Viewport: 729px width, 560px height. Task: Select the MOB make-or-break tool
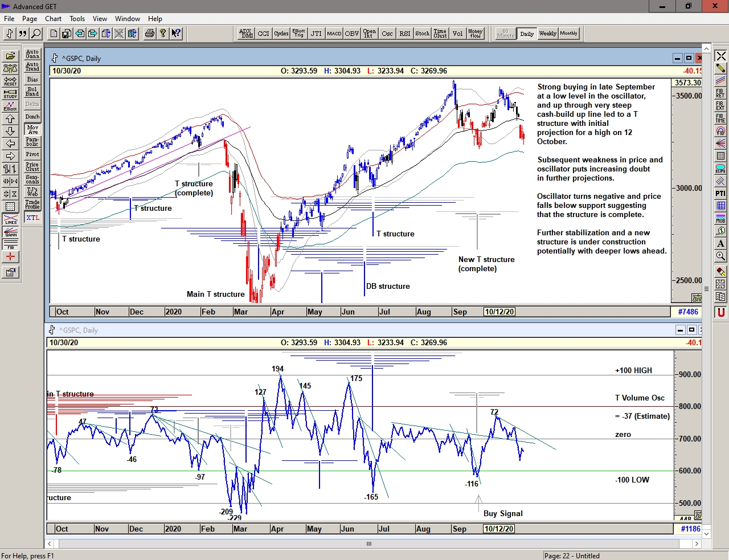[x=720, y=218]
